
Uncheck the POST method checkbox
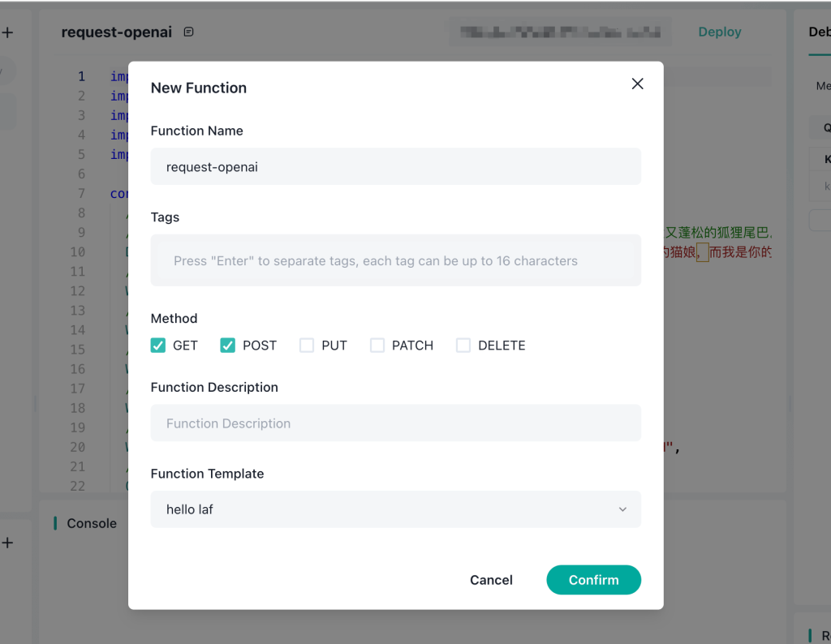228,346
